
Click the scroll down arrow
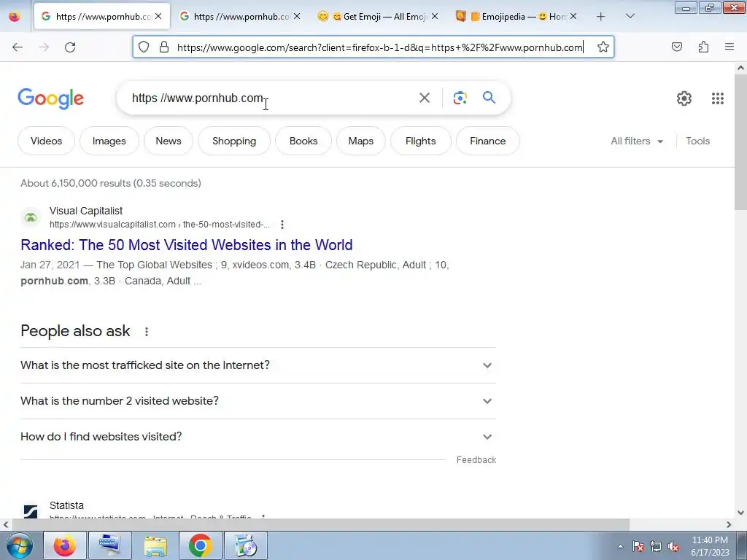pyautogui.click(x=740, y=513)
